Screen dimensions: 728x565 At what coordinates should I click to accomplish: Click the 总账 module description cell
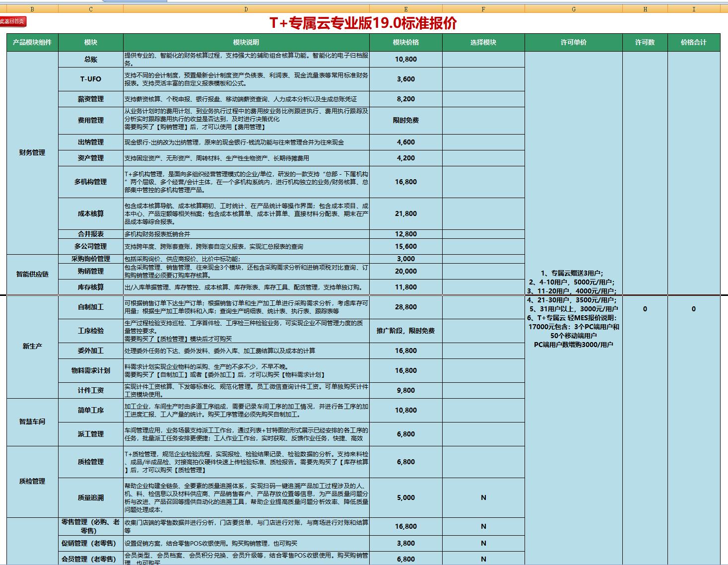tap(246, 59)
